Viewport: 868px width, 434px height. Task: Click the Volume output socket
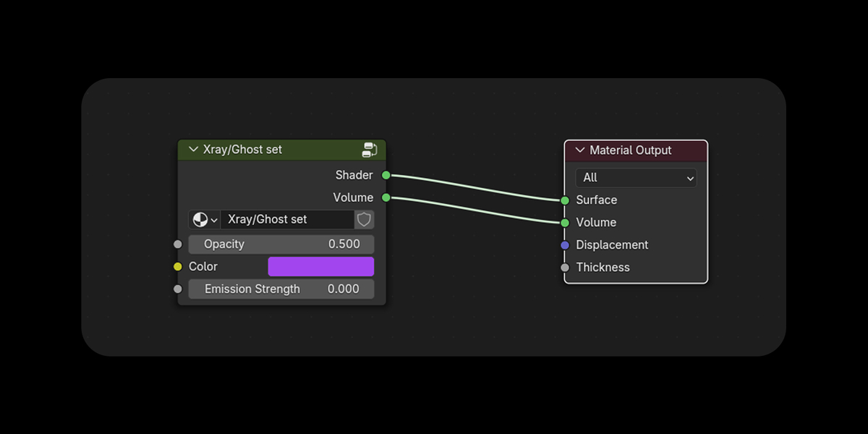386,197
